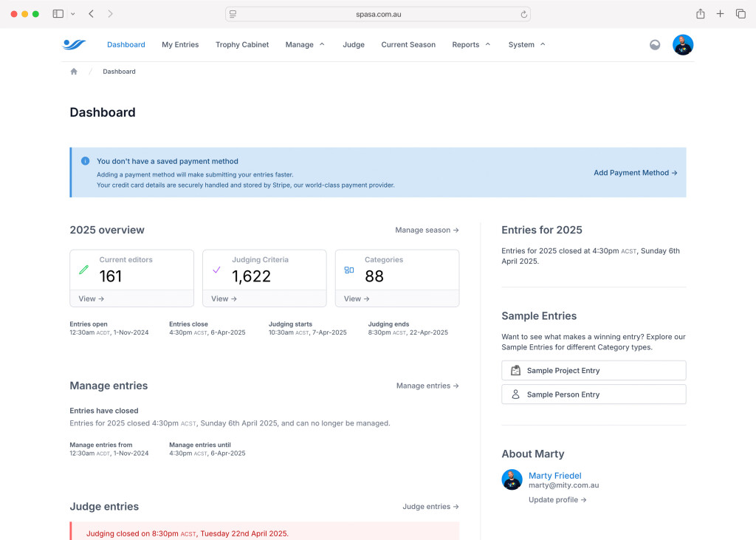This screenshot has width=756, height=540.
Task: Expand the System menu
Action: (526, 44)
